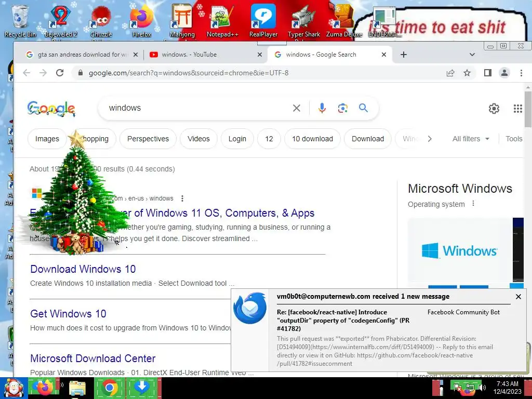The height and width of the screenshot is (399, 532).
Task: Open the search Tools button
Action: 514,139
